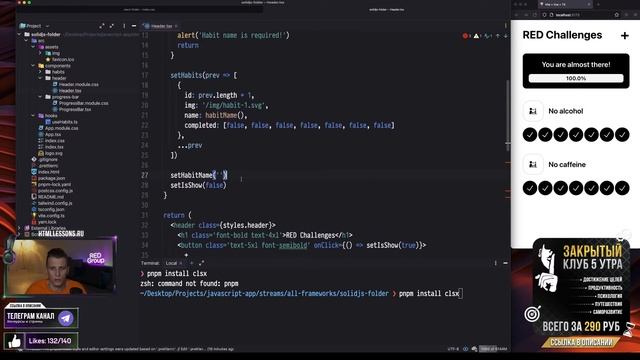The height and width of the screenshot is (360, 640).
Task: Open ProgressBar.module.css file
Action: click(80, 103)
